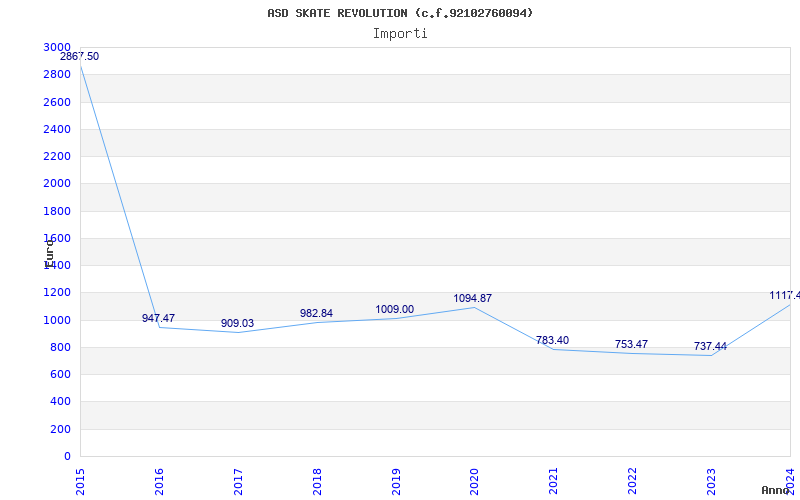This screenshot has height=500, width=800.
Task: Select the 753.47 data label
Action: tap(631, 344)
